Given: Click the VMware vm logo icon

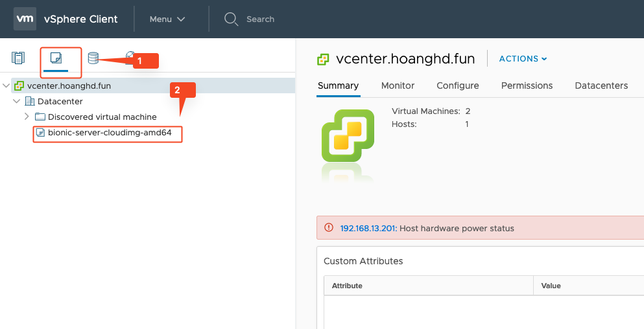Looking at the screenshot, I should tap(25, 19).
